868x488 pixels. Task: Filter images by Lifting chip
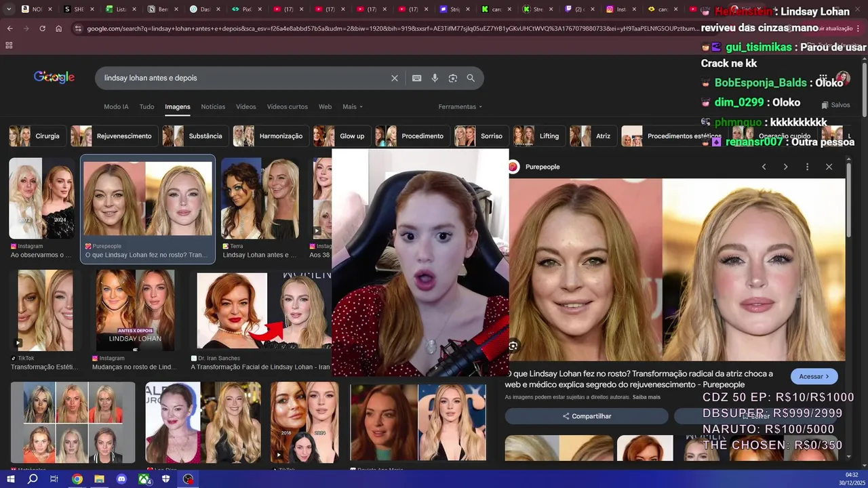click(539, 136)
